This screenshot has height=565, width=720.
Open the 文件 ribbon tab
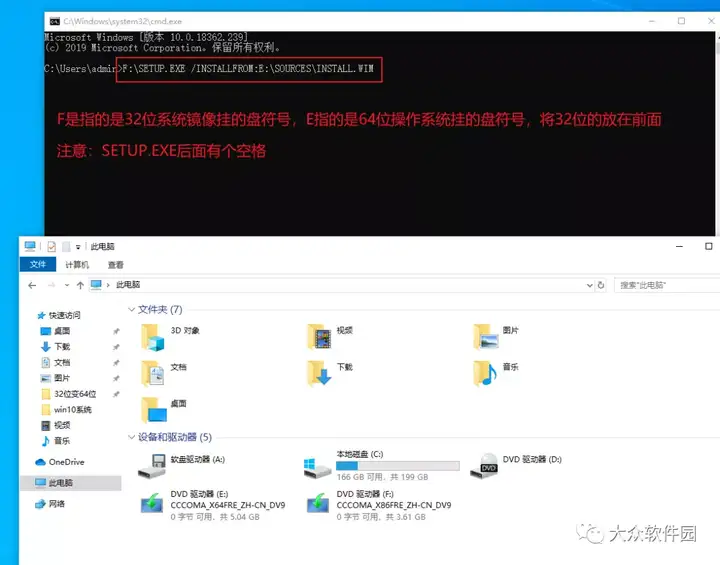[x=38, y=265]
